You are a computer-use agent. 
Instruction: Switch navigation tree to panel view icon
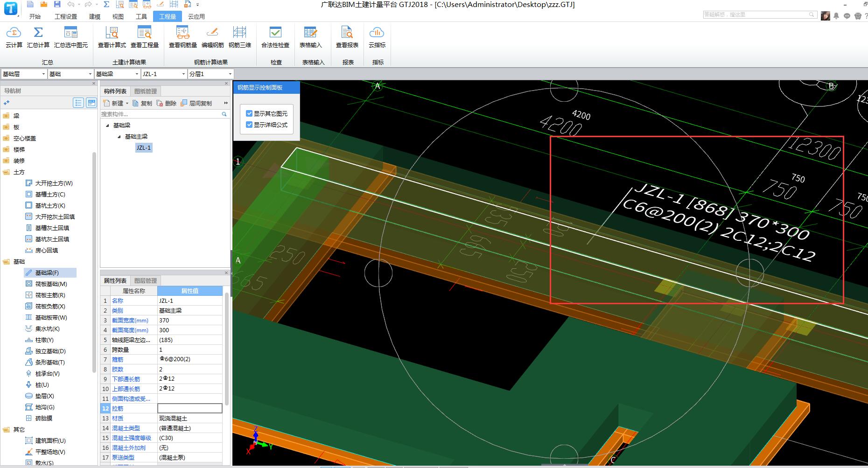click(91, 103)
